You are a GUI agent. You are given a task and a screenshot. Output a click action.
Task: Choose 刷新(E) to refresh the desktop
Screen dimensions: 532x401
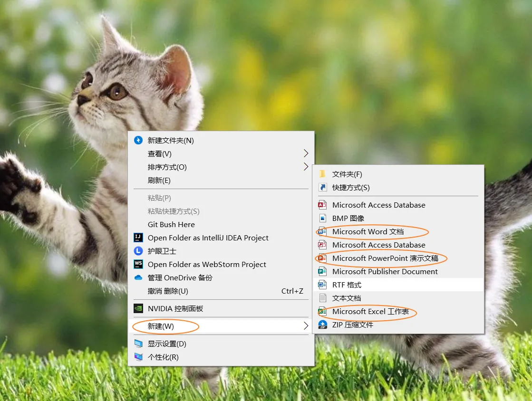[221, 181]
